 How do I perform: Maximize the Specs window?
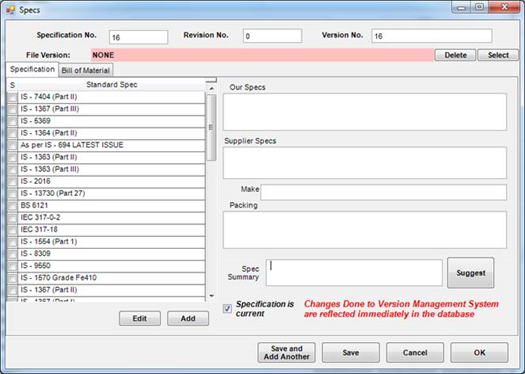click(x=479, y=7)
